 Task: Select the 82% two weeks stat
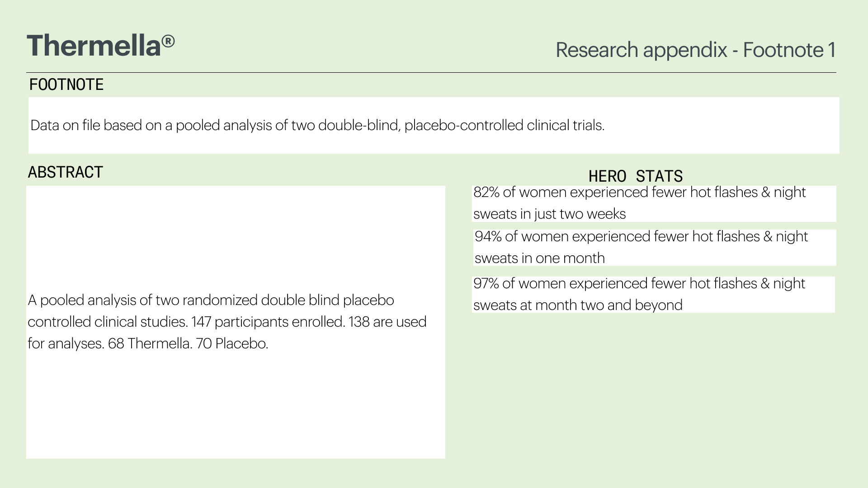click(x=639, y=203)
